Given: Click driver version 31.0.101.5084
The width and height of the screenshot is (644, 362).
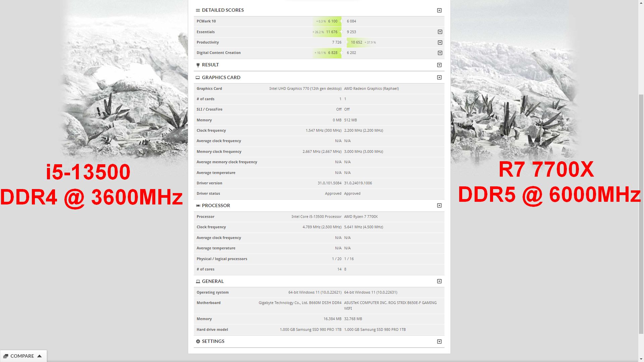Looking at the screenshot, I should 329,183.
